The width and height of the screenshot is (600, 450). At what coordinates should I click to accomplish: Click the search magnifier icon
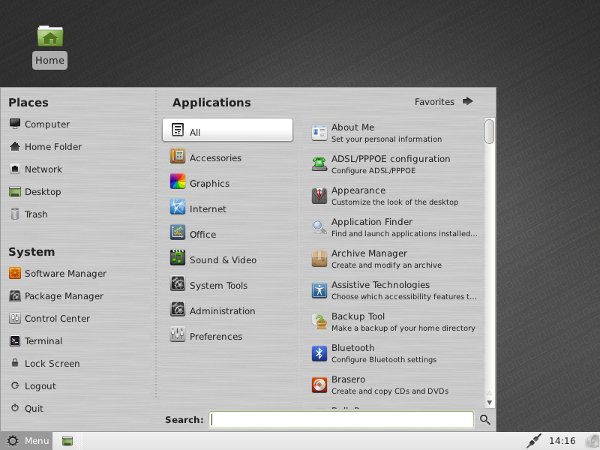tap(485, 420)
